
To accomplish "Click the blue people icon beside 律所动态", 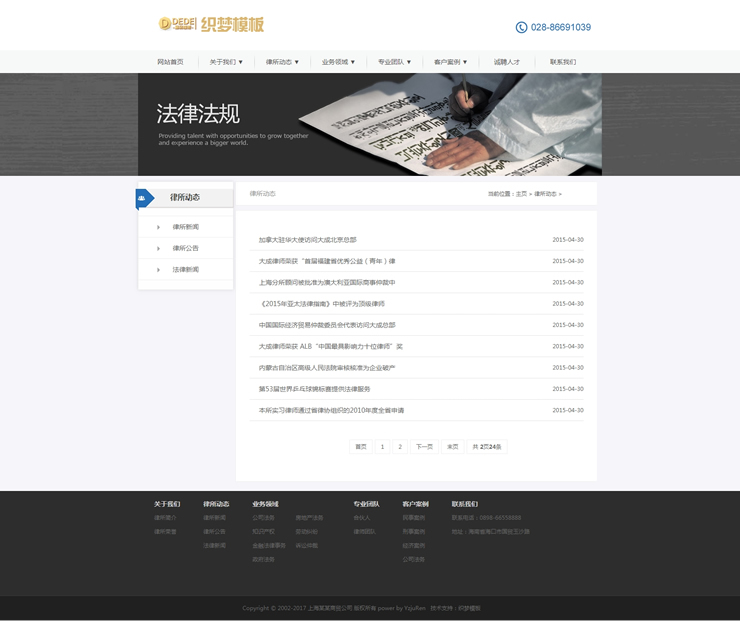I will coord(143,198).
